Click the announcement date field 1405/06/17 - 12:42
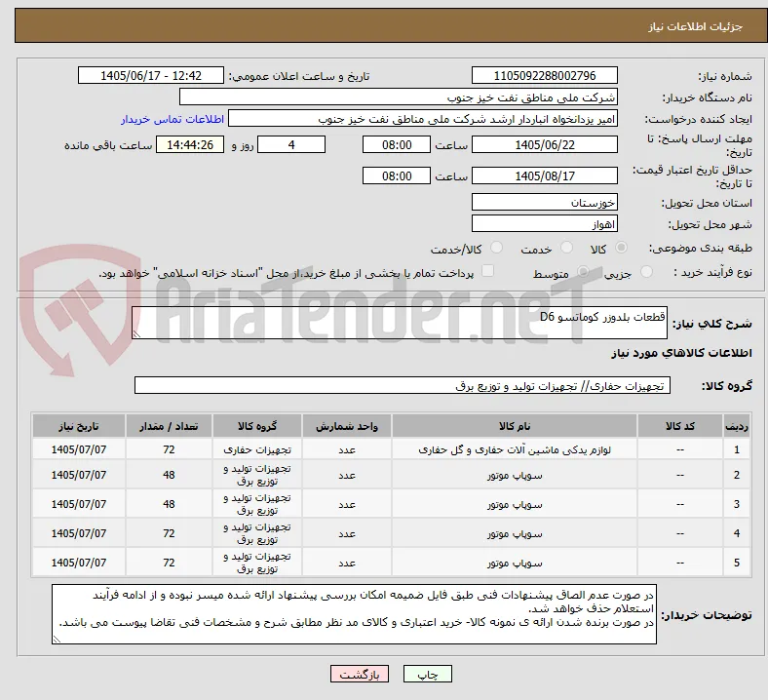The height and width of the screenshot is (700, 768). [151, 76]
